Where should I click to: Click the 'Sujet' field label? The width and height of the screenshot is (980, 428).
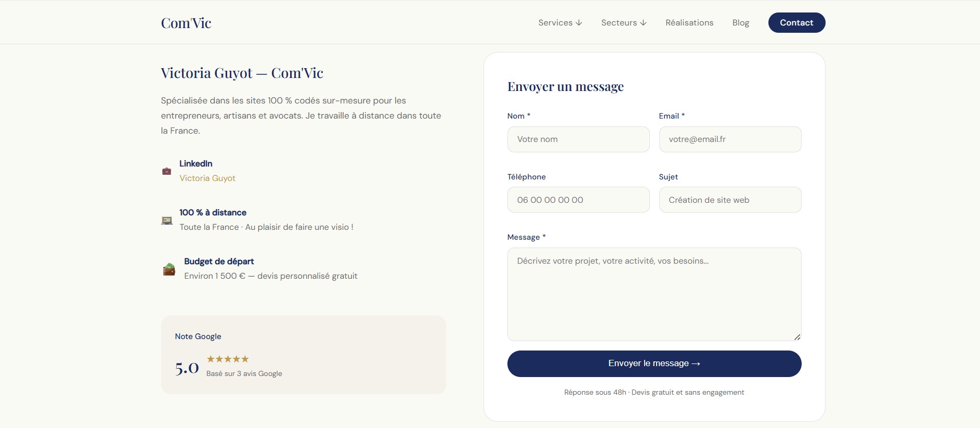[669, 177]
